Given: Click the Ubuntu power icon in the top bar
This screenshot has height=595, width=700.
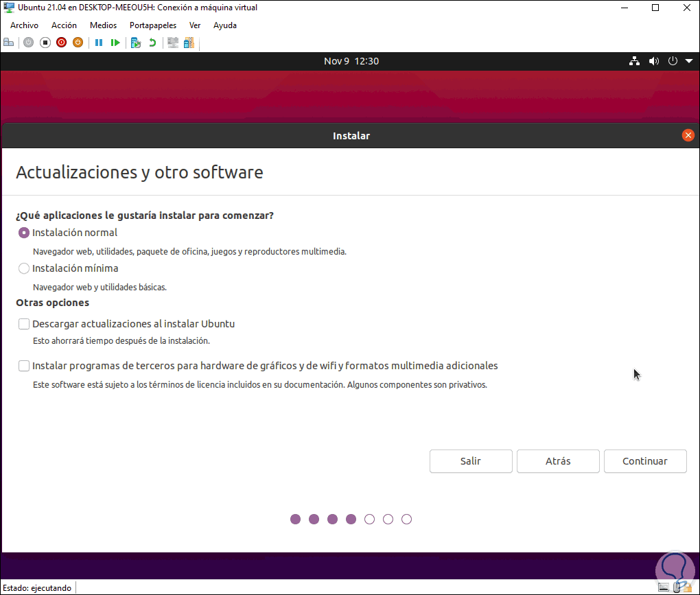Looking at the screenshot, I should coord(673,61).
